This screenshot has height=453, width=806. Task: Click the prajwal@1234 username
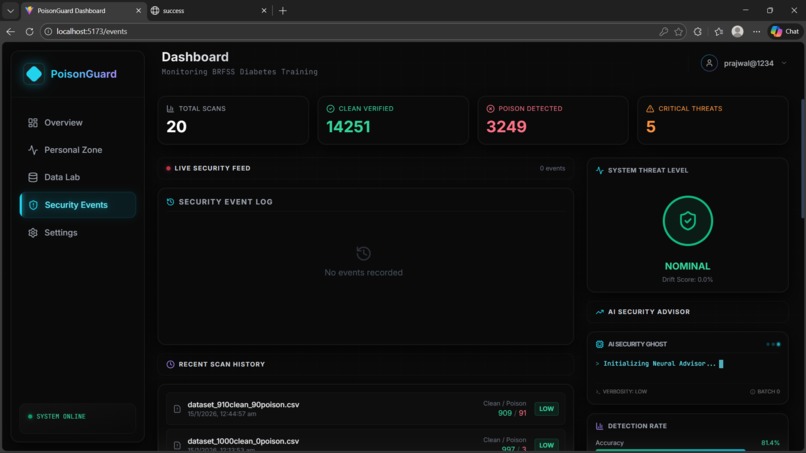[748, 63]
